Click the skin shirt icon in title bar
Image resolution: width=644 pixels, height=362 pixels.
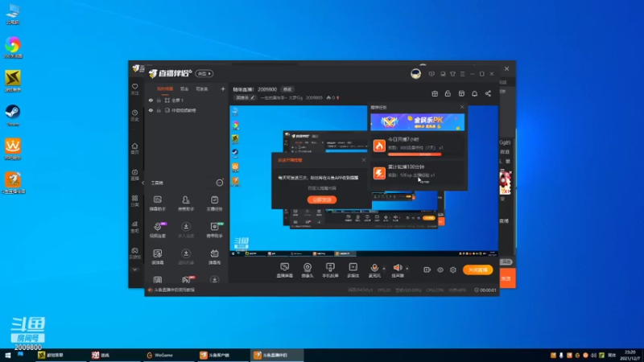click(x=452, y=74)
